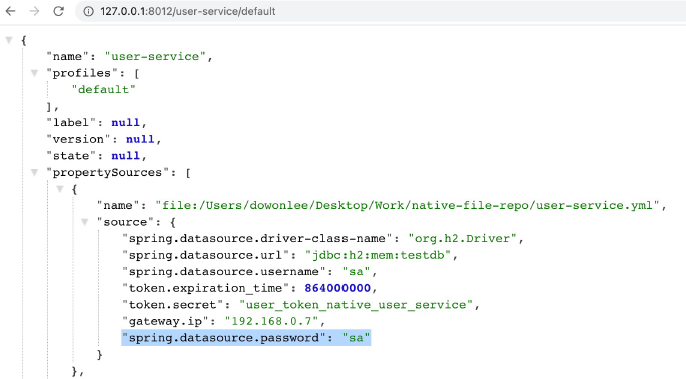The width and height of the screenshot is (686, 379).
Task: Click the "state" null value
Action: tap(126, 156)
